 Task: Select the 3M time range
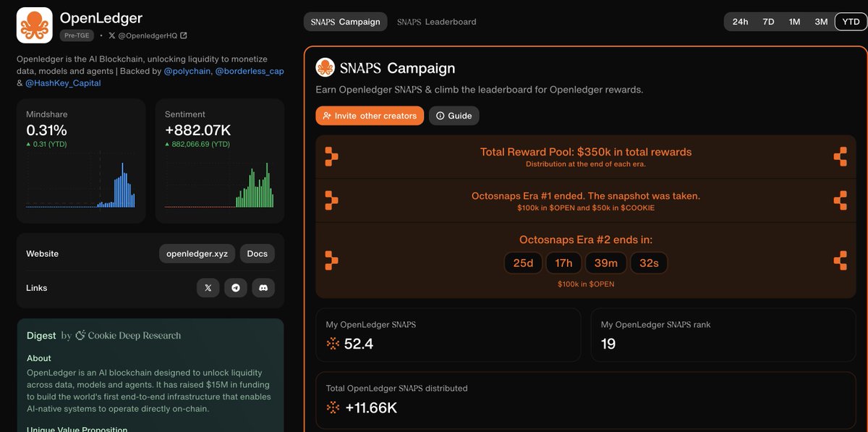click(x=821, y=22)
